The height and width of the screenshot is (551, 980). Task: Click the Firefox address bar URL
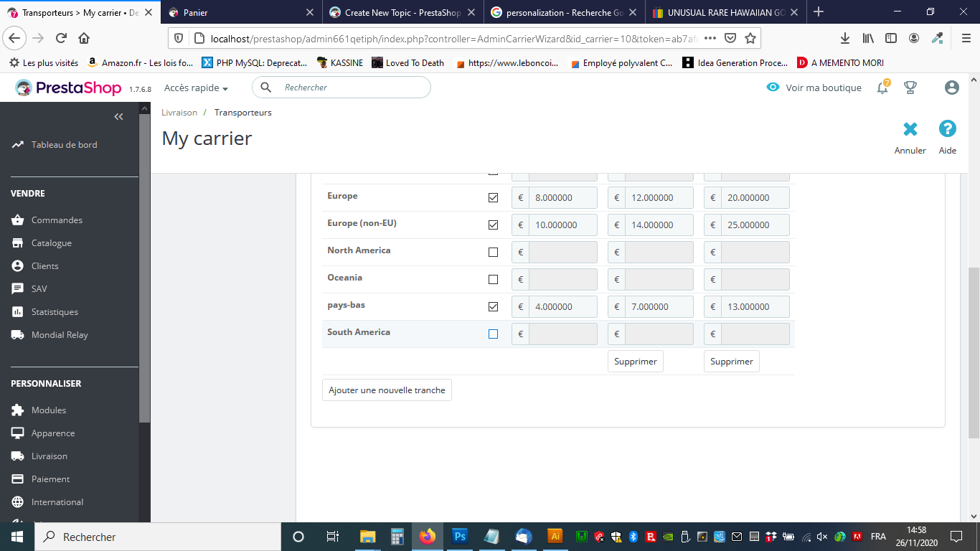[453, 38]
